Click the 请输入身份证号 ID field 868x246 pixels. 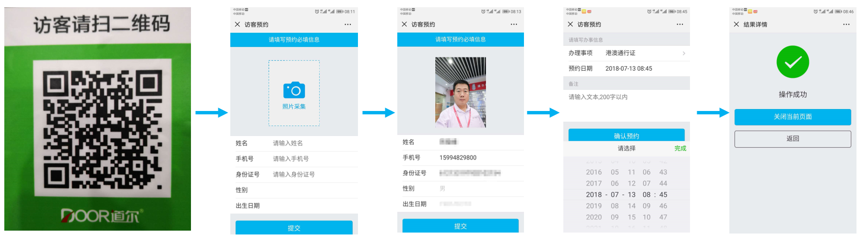312,174
